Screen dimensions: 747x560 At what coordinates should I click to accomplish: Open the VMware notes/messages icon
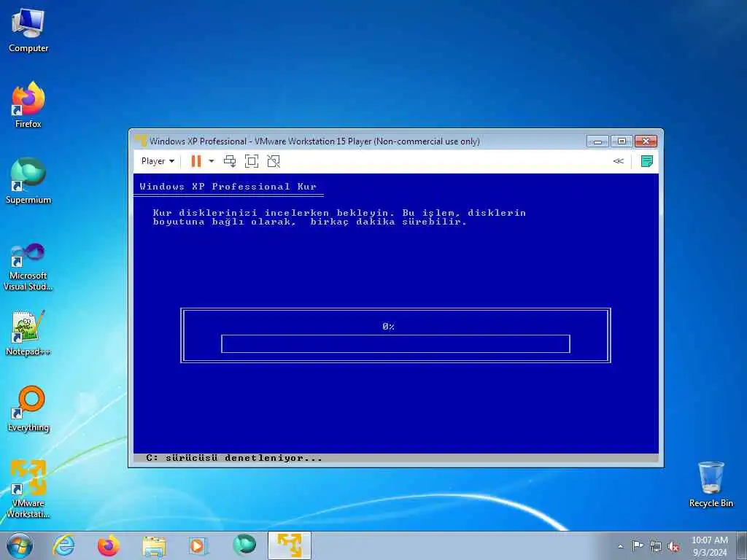pyautogui.click(x=646, y=161)
